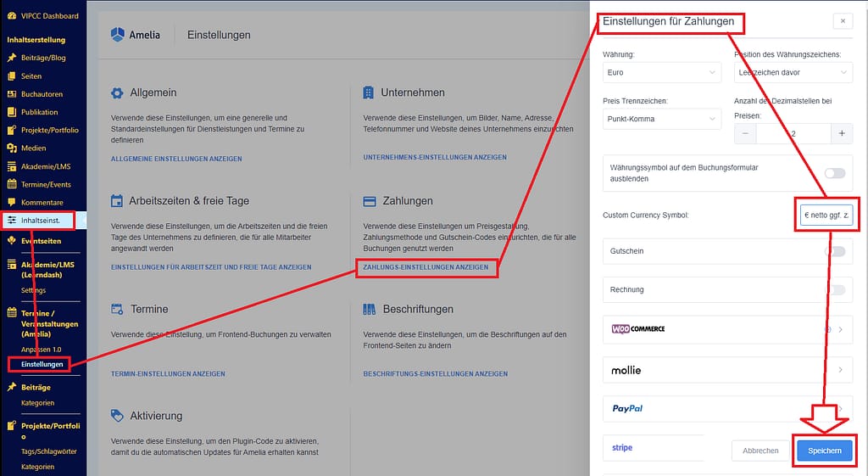The width and height of the screenshot is (868, 476).
Task: Open the Währung Euro dropdown
Action: pyautogui.click(x=661, y=73)
